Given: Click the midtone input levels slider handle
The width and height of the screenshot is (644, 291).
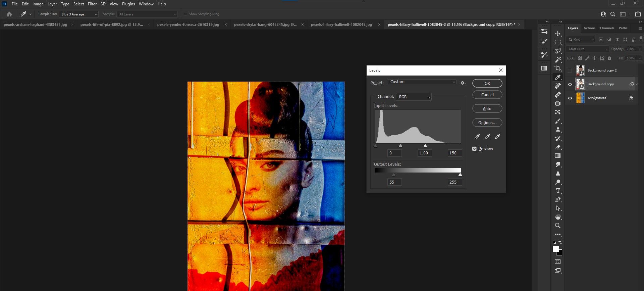Looking at the screenshot, I should pos(400,146).
